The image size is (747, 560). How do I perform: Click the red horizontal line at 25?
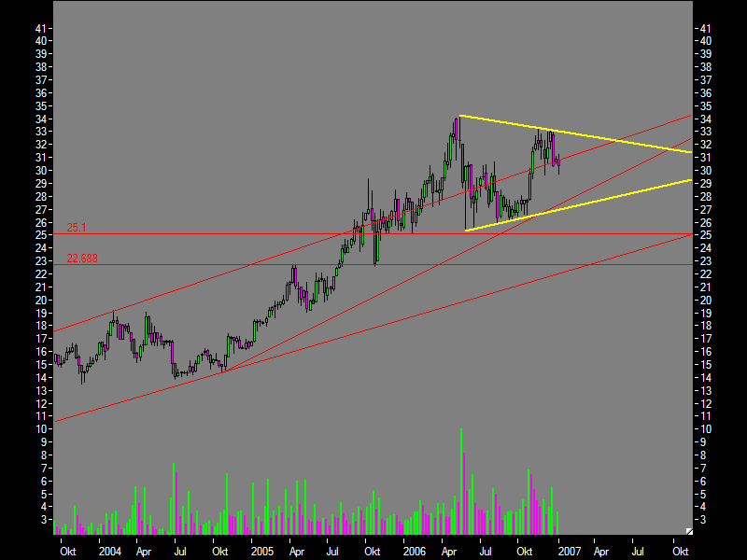coord(373,231)
